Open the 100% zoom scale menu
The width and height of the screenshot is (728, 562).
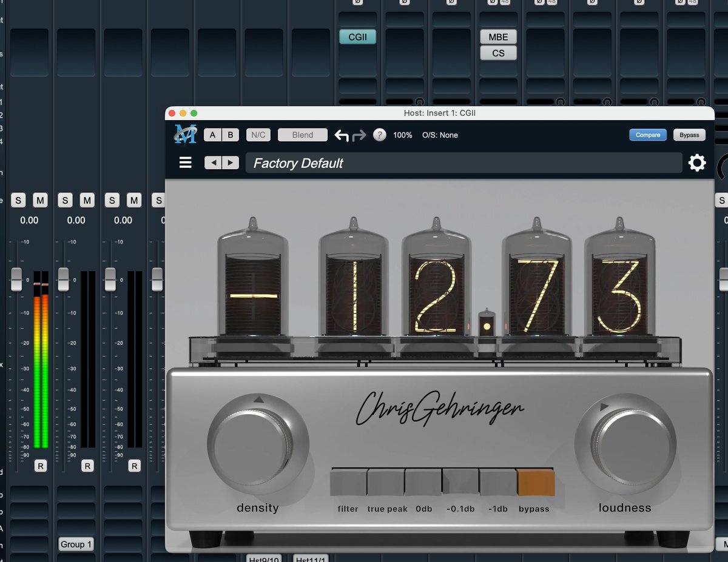(x=402, y=135)
